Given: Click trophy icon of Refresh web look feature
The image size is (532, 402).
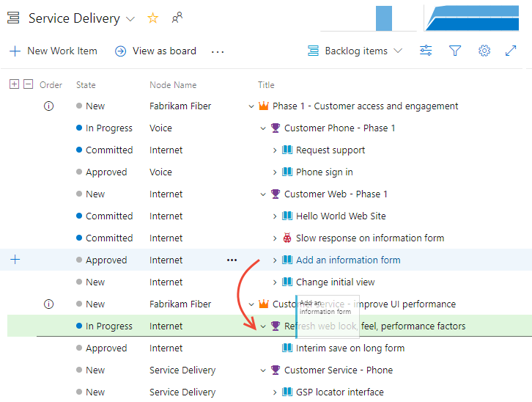Looking at the screenshot, I should [x=276, y=326].
